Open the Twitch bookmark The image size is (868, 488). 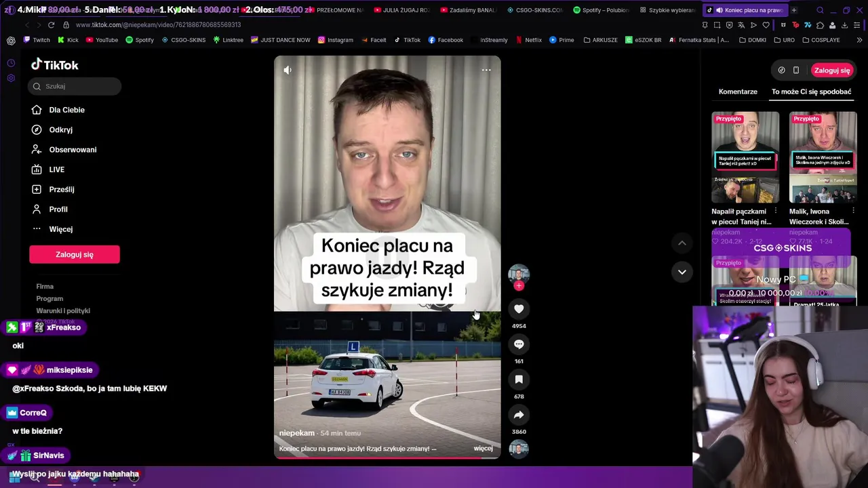(37, 40)
